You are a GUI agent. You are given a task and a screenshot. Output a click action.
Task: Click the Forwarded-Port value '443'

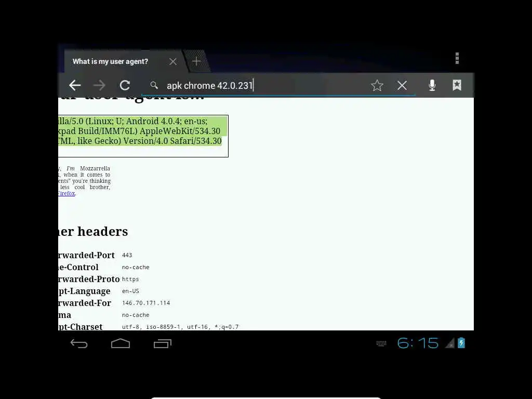(x=127, y=255)
